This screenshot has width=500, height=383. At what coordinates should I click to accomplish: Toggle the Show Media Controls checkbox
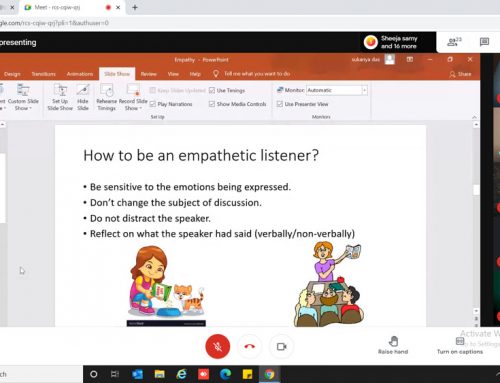tap(212, 104)
